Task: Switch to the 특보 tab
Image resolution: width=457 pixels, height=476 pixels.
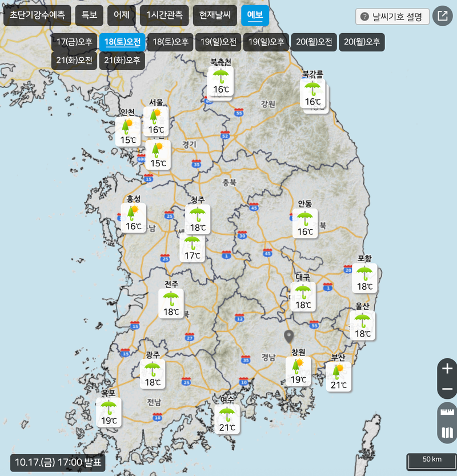Action: 89,15
